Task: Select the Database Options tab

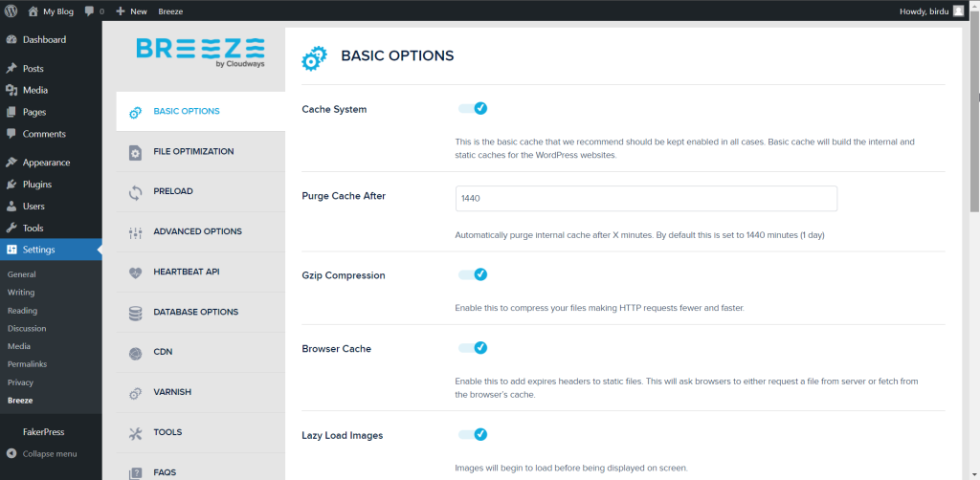Action: tap(201, 312)
